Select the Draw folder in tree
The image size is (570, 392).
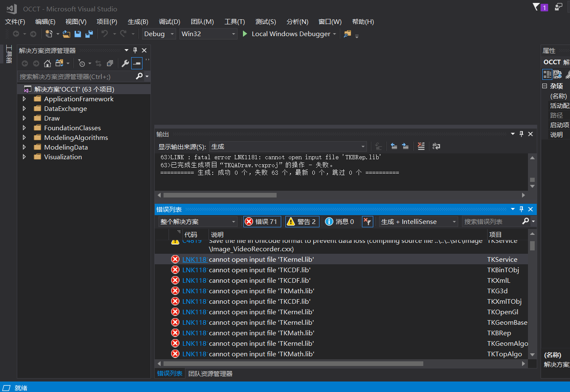point(52,118)
